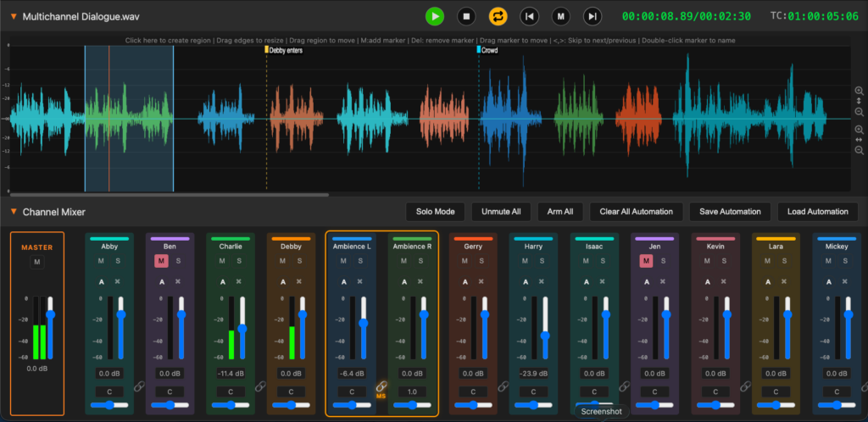
Task: Solo the Debby channel
Action: coord(299,261)
